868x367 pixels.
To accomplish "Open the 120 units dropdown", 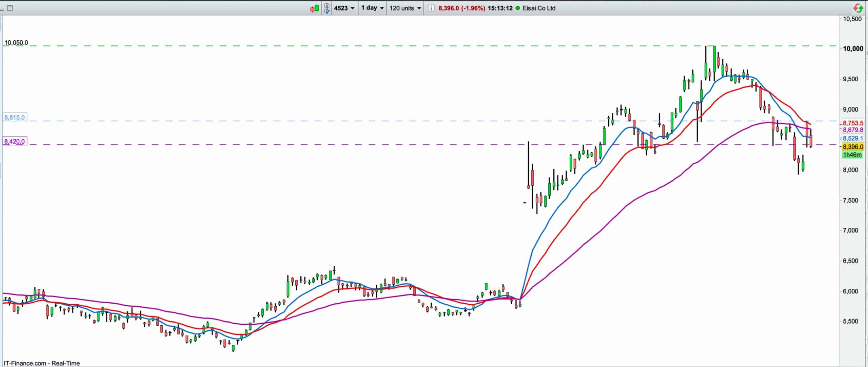I will pyautogui.click(x=405, y=8).
